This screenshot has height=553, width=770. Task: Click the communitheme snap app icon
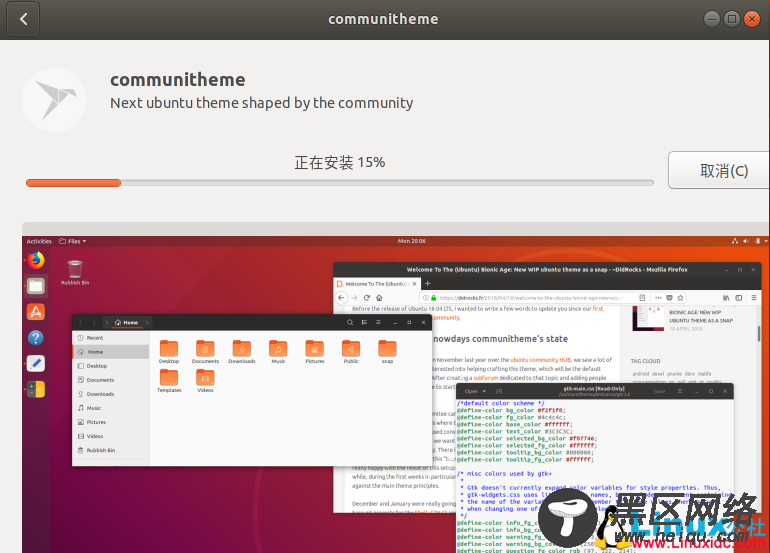coord(54,100)
